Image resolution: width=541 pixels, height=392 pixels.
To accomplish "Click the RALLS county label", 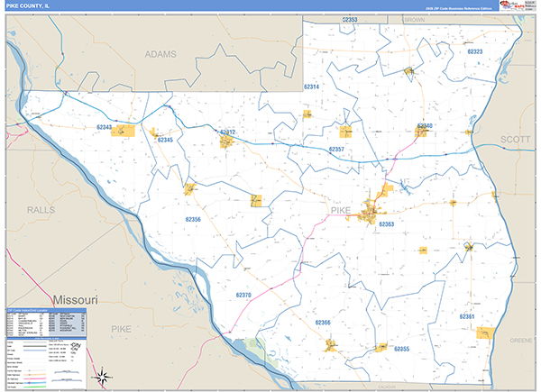I will pos(41,209).
